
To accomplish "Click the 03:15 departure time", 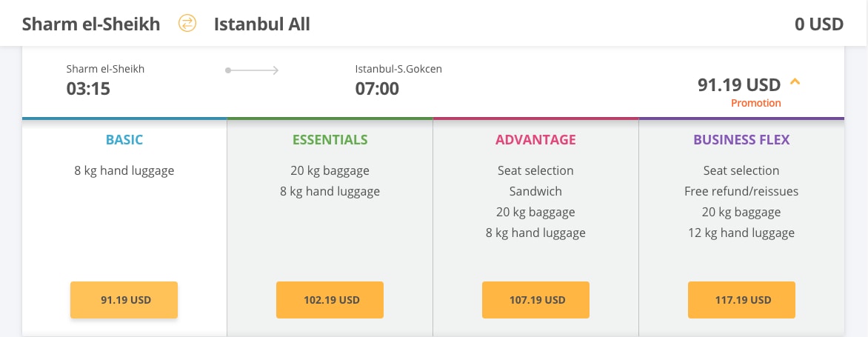I will pos(88,89).
